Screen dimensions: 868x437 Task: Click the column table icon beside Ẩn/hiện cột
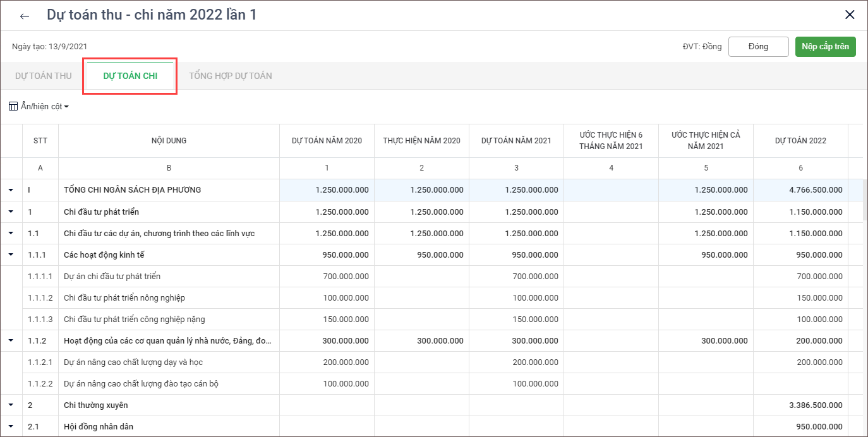pyautogui.click(x=13, y=106)
